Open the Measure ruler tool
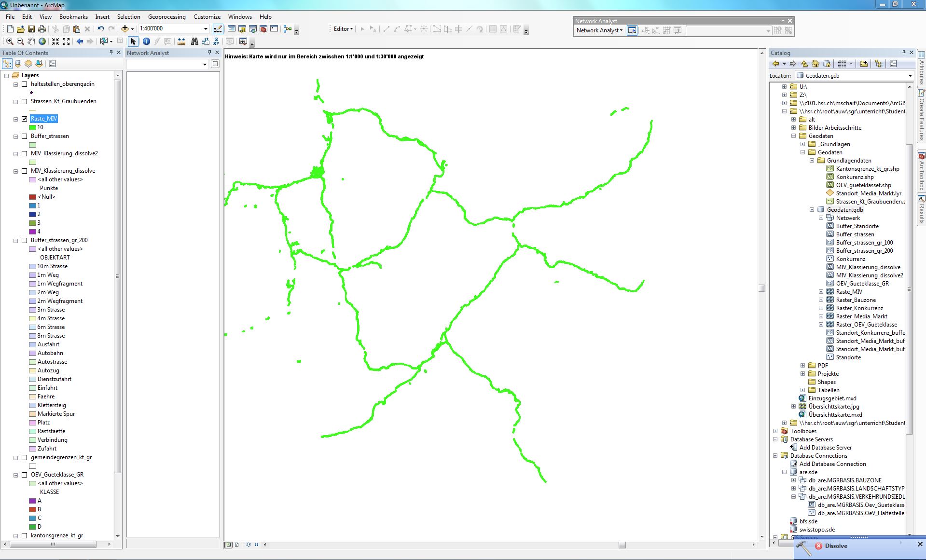Image resolution: width=926 pixels, height=560 pixels. click(181, 41)
